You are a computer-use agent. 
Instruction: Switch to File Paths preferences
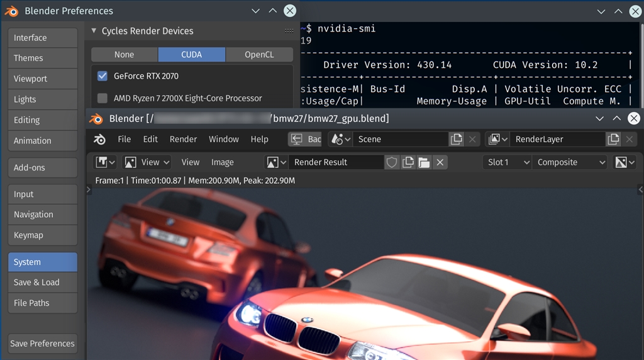pyautogui.click(x=43, y=303)
